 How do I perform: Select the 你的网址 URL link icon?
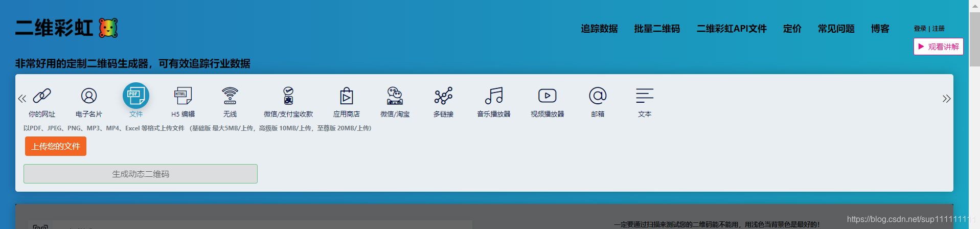tap(42, 96)
